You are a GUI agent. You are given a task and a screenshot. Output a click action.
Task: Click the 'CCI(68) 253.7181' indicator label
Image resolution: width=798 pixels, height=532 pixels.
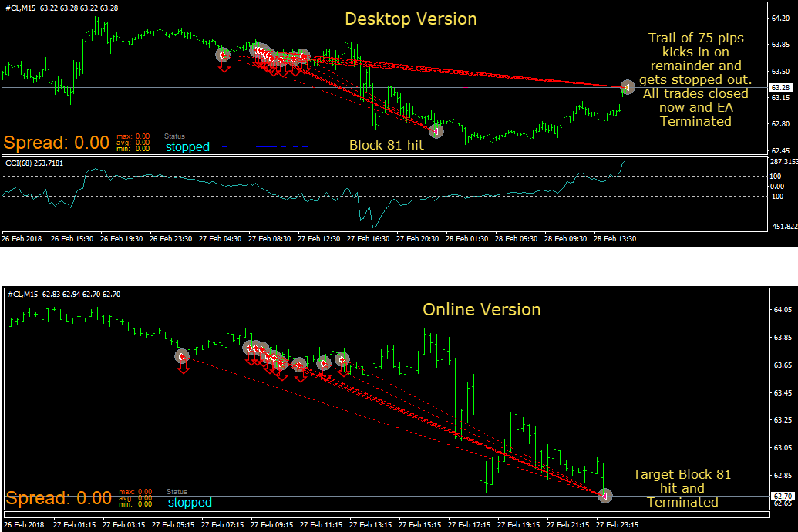[35, 163]
